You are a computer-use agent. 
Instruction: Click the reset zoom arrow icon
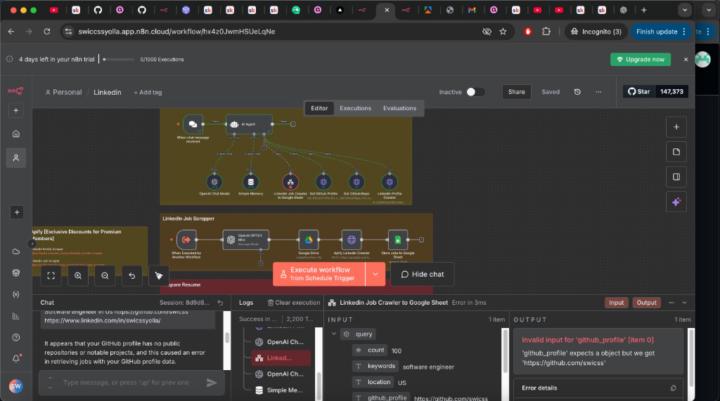point(132,274)
